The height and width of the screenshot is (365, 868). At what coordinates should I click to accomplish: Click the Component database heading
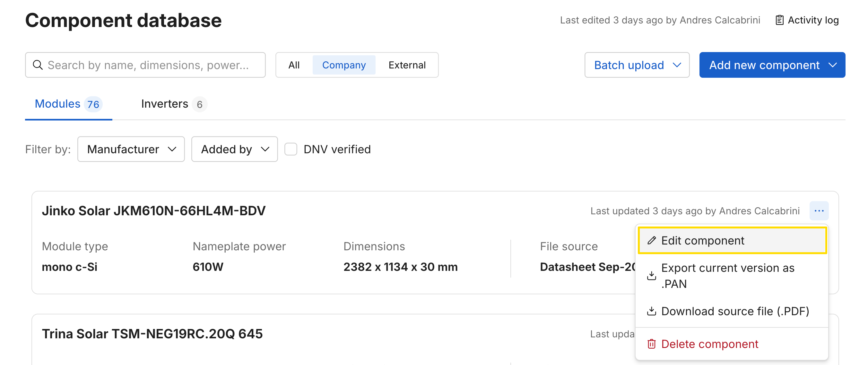(123, 20)
